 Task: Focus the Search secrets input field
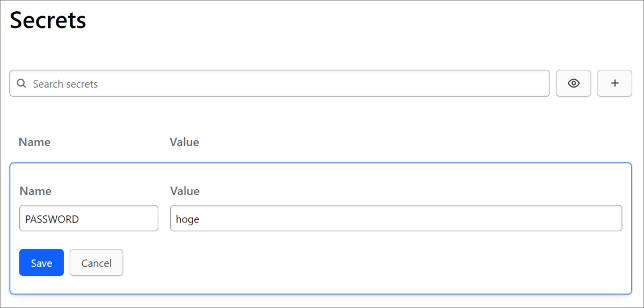280,83
